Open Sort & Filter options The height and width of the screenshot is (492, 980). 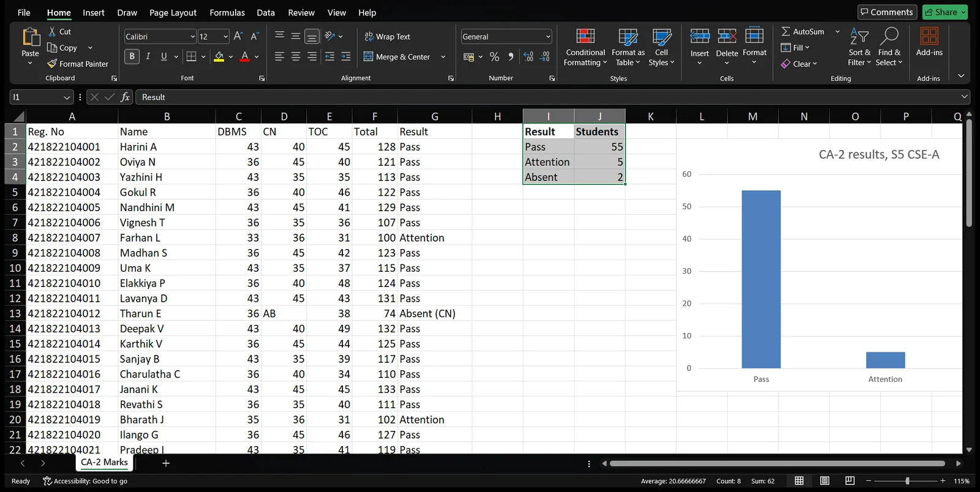[859, 47]
